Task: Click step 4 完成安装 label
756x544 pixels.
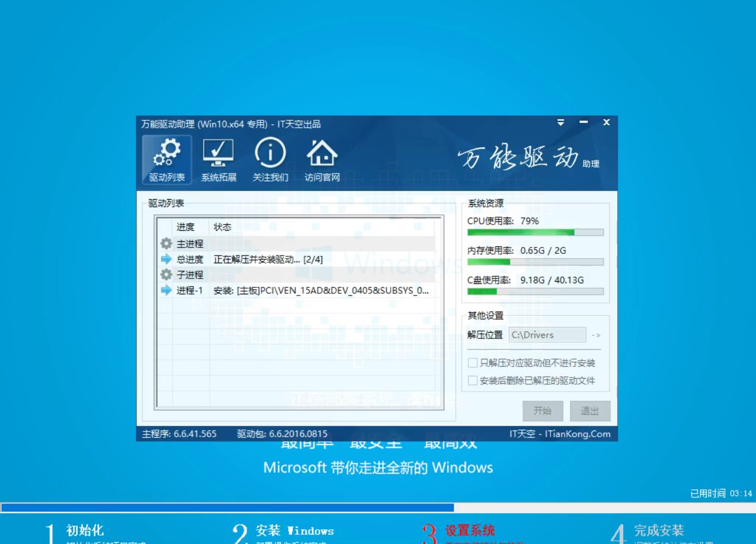Action: tap(659, 530)
